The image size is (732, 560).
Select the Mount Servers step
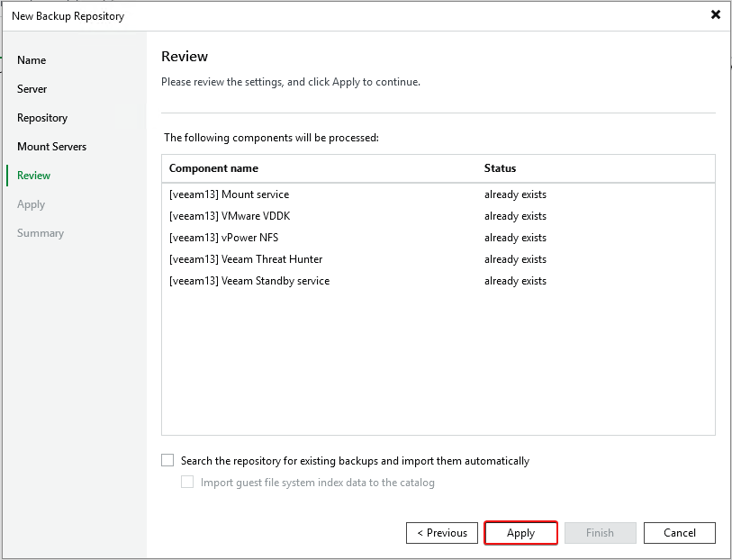click(x=52, y=147)
